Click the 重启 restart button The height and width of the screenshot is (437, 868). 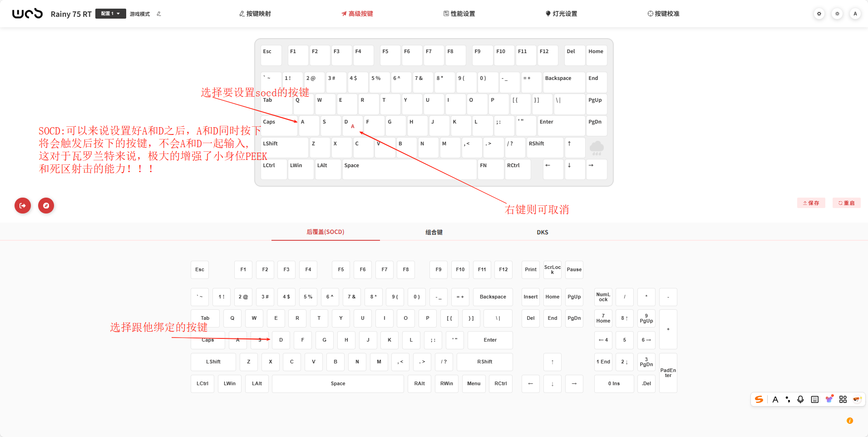click(847, 203)
